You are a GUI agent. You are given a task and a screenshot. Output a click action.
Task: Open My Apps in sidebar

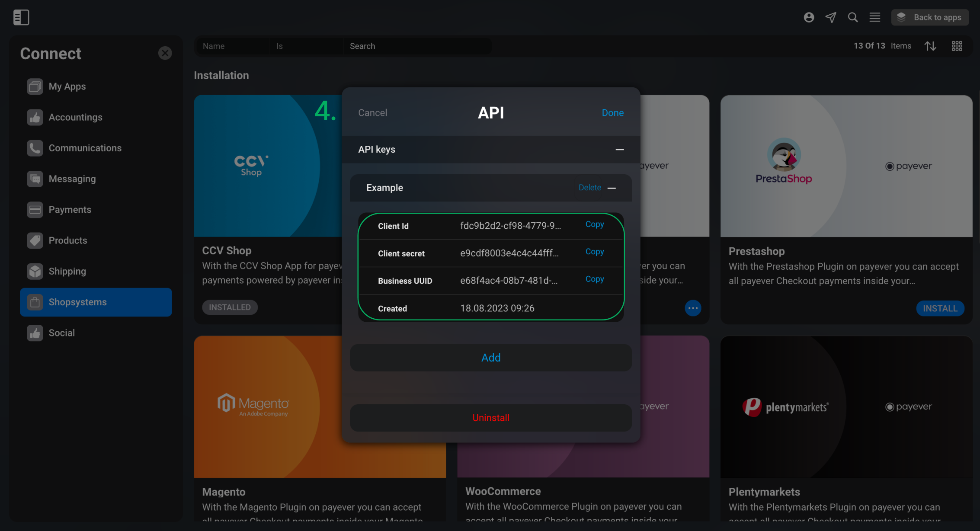(x=96, y=86)
